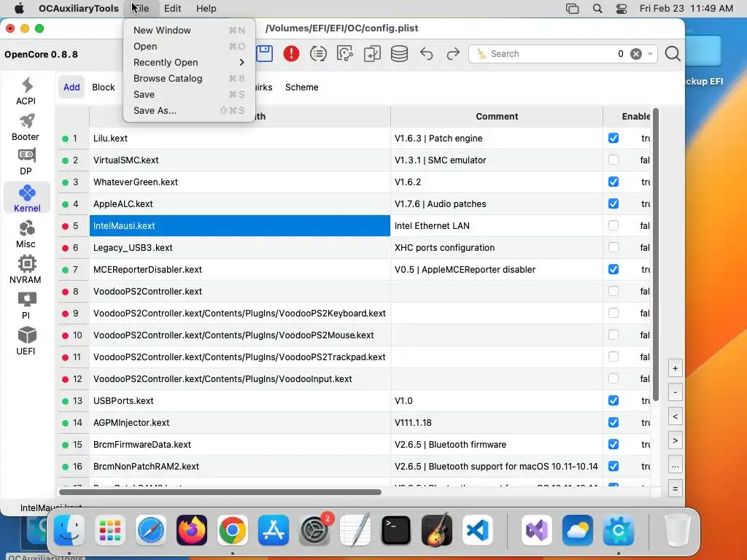
Task: Click the circled list toolbar icon
Action: pos(318,53)
